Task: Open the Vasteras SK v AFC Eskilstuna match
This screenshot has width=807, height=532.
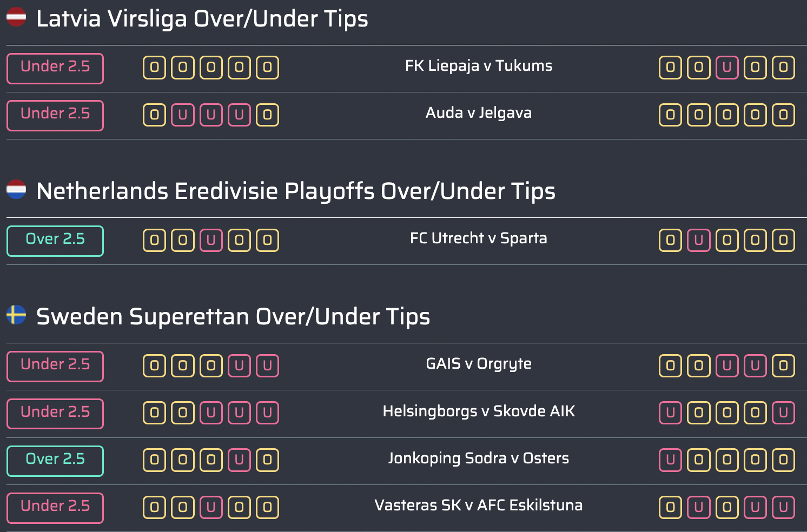Action: click(x=479, y=506)
